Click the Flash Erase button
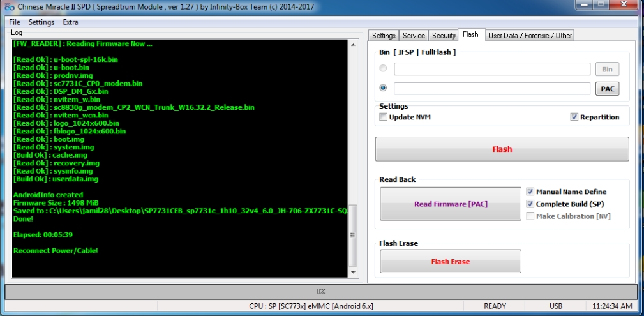The height and width of the screenshot is (316, 644). 451,261
